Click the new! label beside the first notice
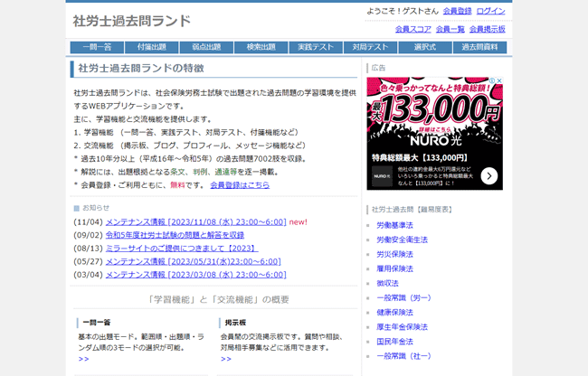Image resolution: width=588 pixels, height=376 pixels. tap(299, 222)
